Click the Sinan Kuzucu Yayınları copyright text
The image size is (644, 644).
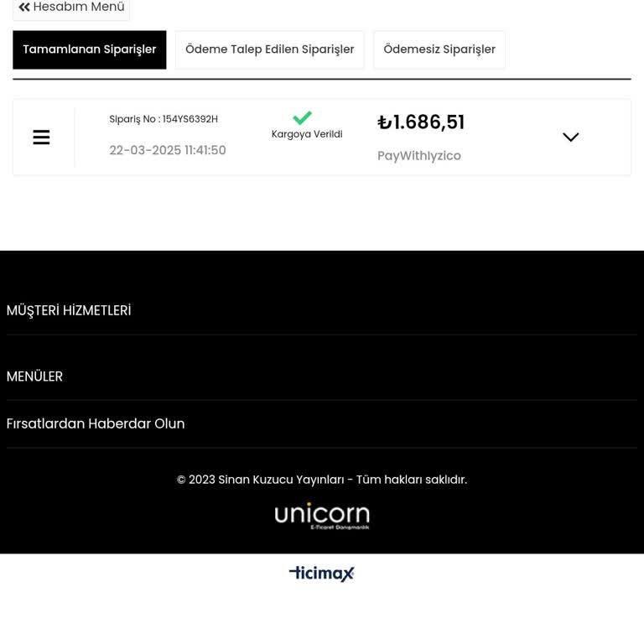click(322, 480)
